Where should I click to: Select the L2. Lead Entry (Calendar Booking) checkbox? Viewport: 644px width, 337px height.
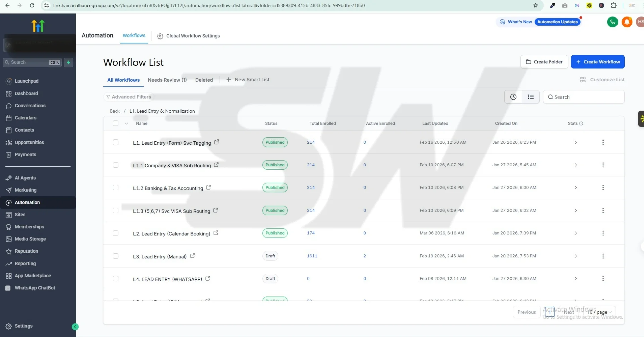[x=116, y=233]
